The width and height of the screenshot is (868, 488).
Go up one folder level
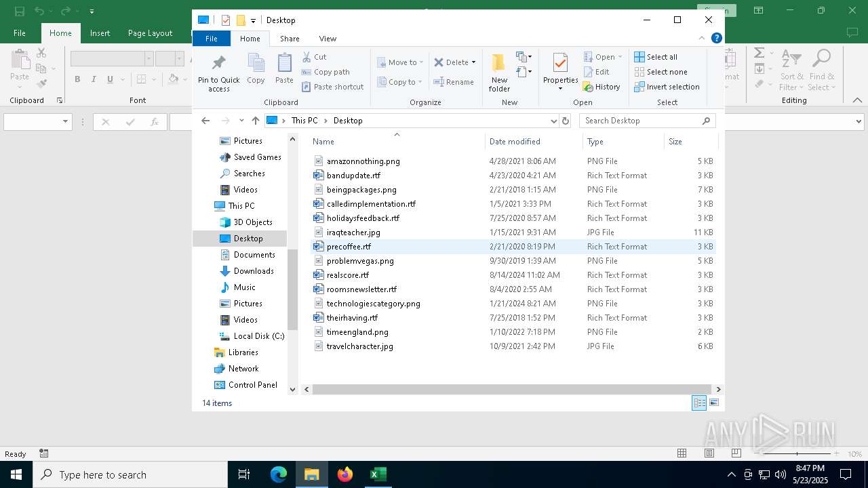[x=255, y=121]
